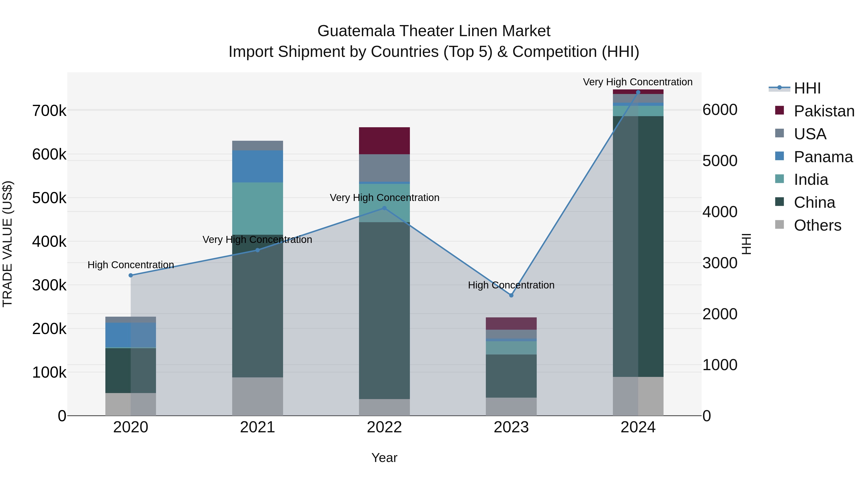Screen dimensions: 868x488
Task: Select Others bar segment for 2023
Action: 511,407
